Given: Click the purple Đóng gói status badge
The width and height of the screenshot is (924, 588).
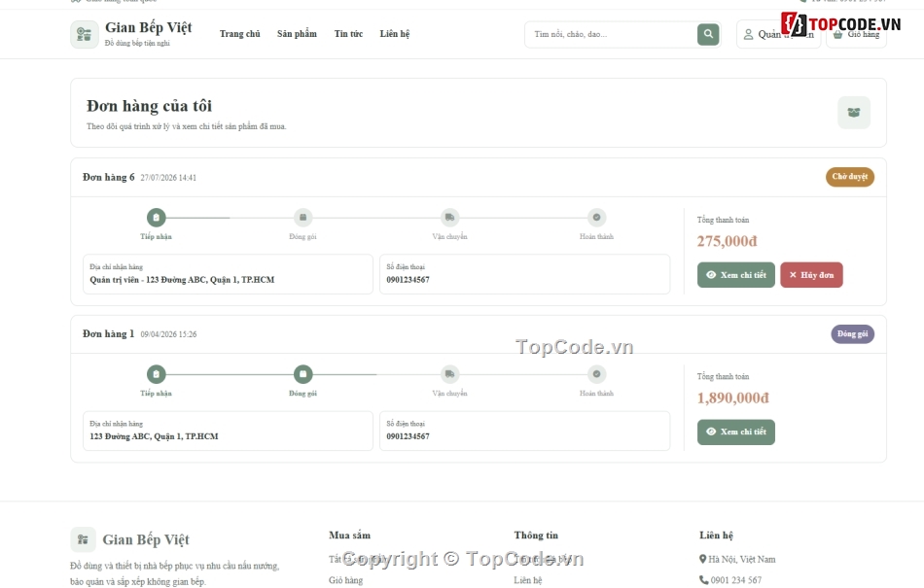Looking at the screenshot, I should [853, 334].
